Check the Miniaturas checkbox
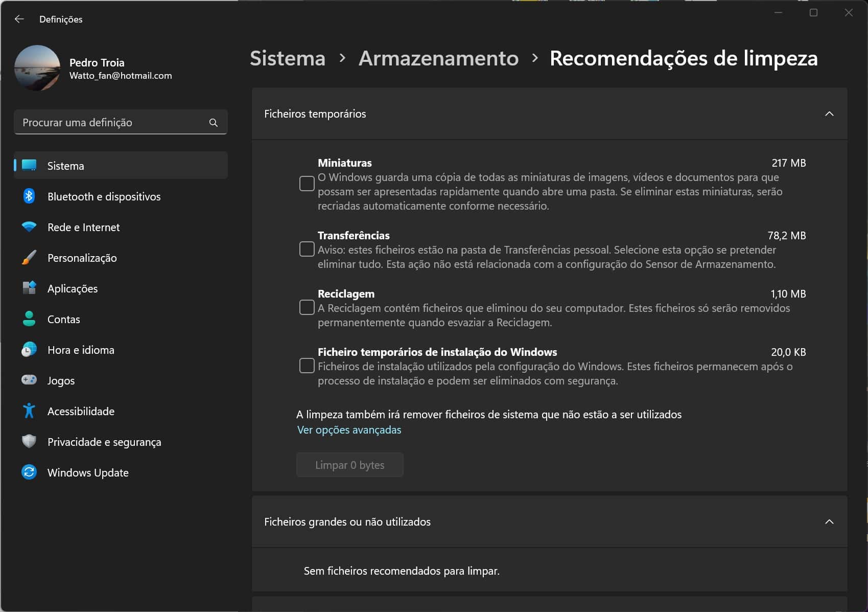Image resolution: width=868 pixels, height=612 pixels. pyautogui.click(x=307, y=184)
